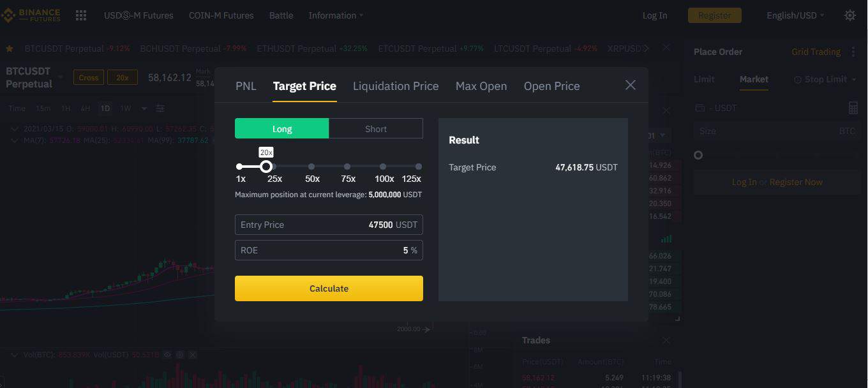This screenshot has width=868, height=388.
Task: Click the Entry Price input field
Action: tap(329, 225)
